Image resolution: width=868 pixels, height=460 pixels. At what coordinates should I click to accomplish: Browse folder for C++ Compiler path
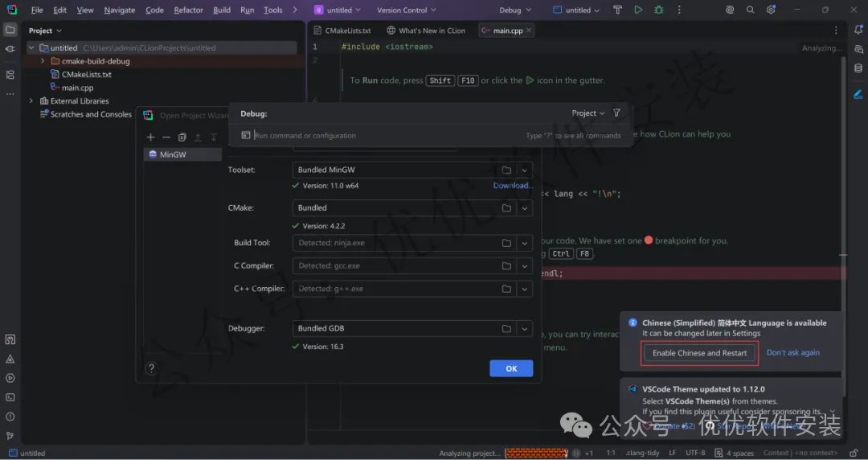pos(506,289)
